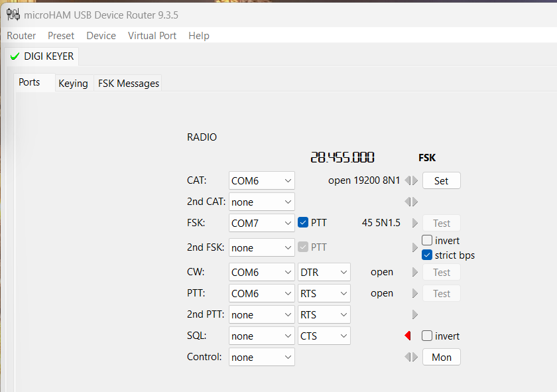The height and width of the screenshot is (392, 557).
Task: Open the Virtual Port menu
Action: tap(152, 36)
